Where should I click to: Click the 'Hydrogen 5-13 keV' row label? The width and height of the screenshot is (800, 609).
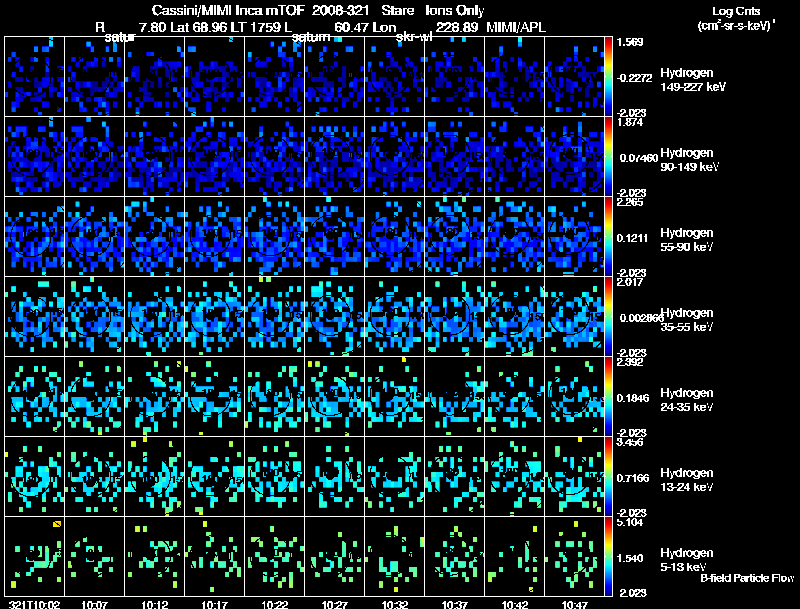click(687, 560)
